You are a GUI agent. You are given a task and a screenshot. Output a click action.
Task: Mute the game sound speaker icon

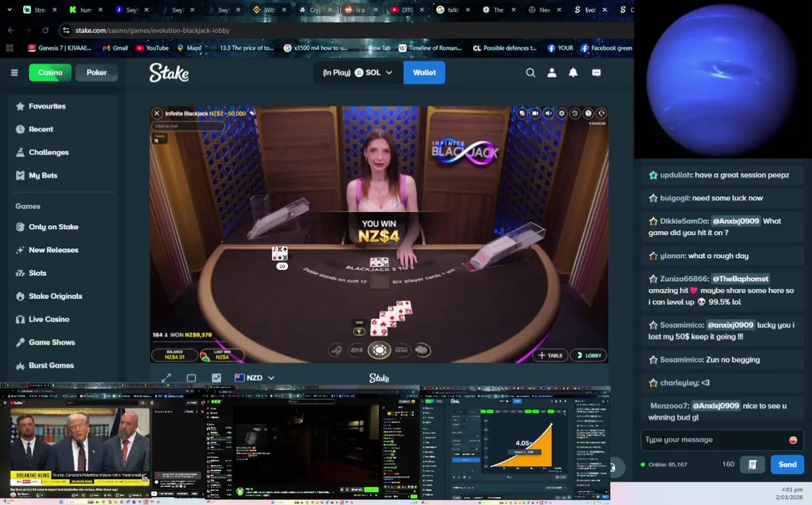coord(548,114)
